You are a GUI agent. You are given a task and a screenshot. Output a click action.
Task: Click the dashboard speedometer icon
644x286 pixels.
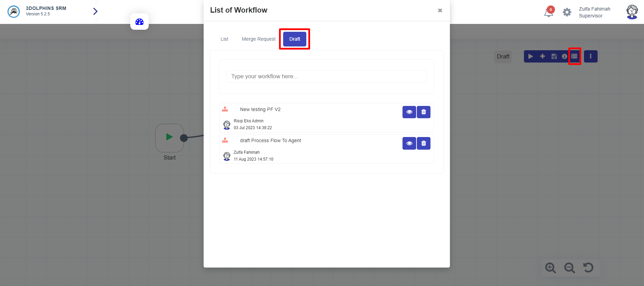point(139,22)
